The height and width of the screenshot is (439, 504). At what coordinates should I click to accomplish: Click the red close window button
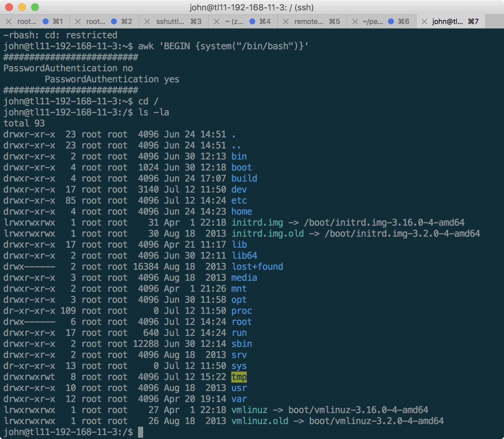tap(9, 7)
